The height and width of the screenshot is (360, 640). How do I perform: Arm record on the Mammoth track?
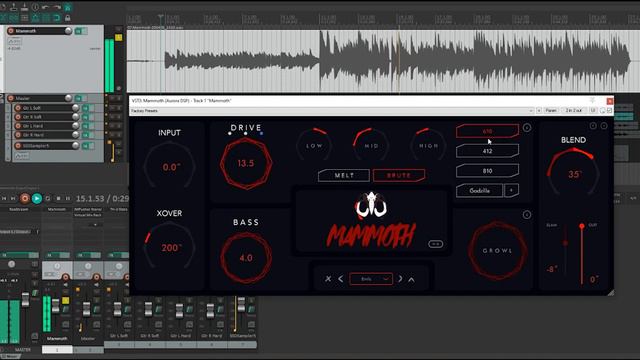coord(11,31)
